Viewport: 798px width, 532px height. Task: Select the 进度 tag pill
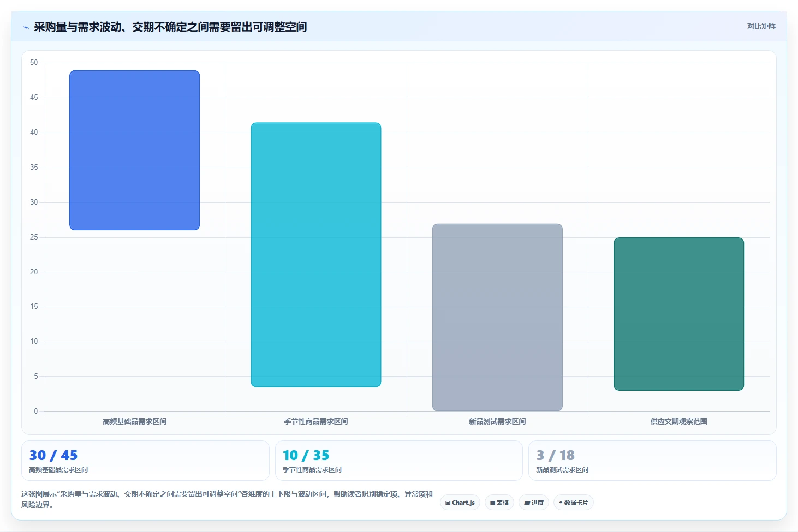[x=534, y=503]
